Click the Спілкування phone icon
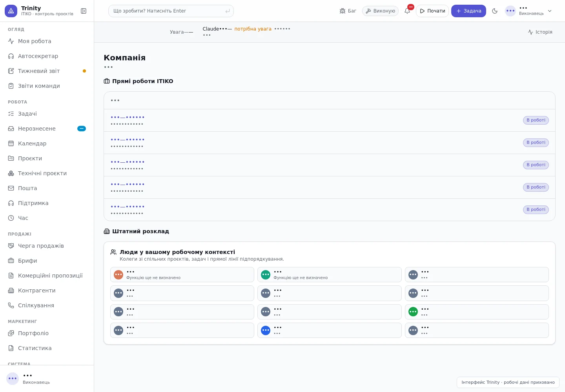Screen dimensions: 565x392 11,305
